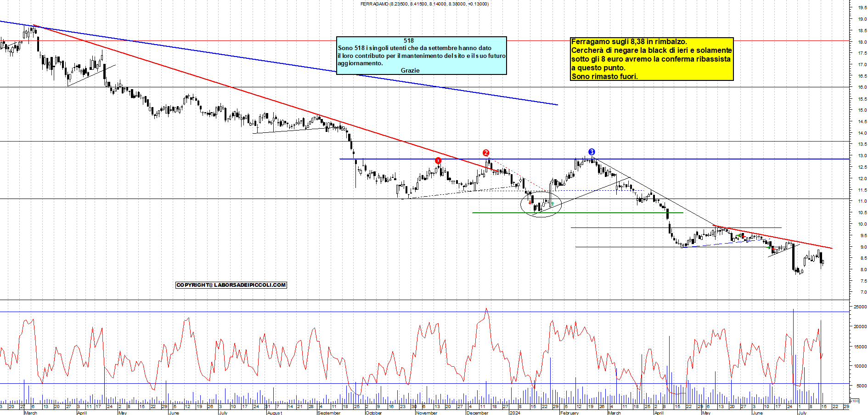The image size is (868, 415).
Task: Click the line 'sotto gli 8 euro avremo la conferma'
Action: coord(651,59)
